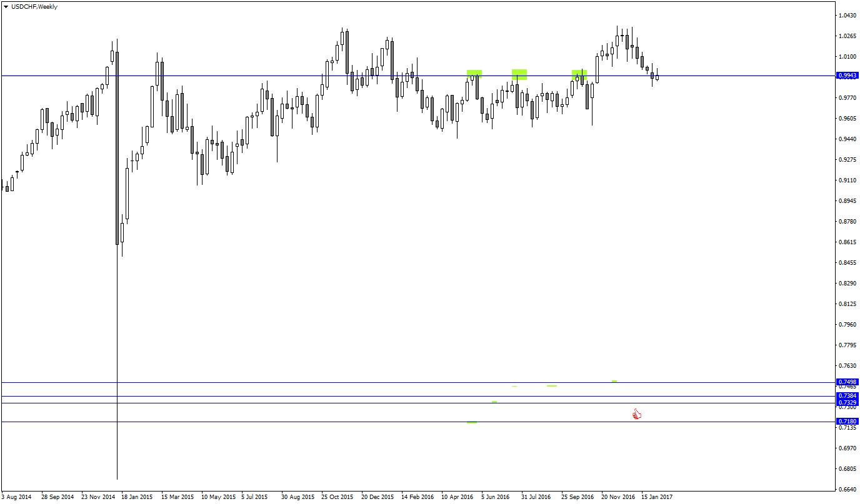
Task: Click the 23 Nov 2014 date label
Action: pyautogui.click(x=98, y=497)
